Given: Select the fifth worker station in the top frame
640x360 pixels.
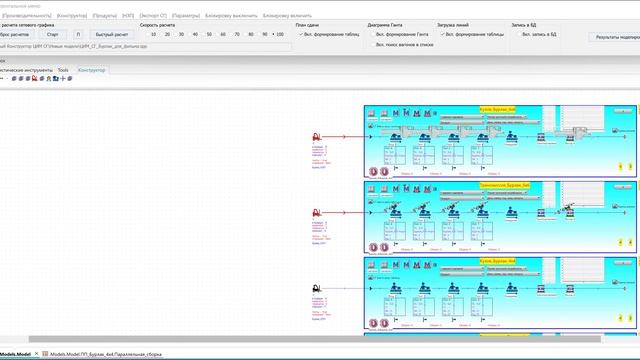Looking at the screenshot, I should pos(511,137).
